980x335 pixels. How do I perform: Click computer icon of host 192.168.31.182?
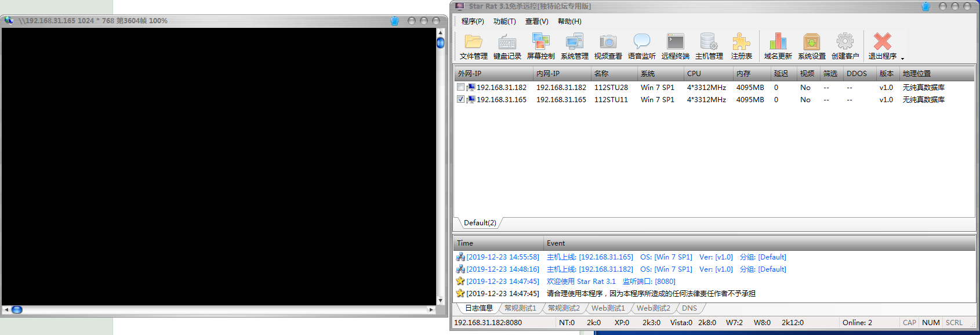pos(470,88)
